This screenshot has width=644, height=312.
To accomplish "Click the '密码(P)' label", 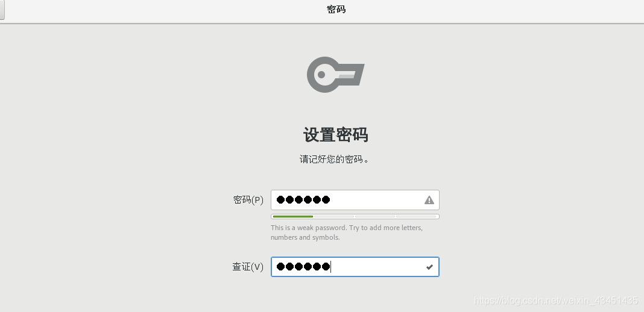I will [x=248, y=199].
